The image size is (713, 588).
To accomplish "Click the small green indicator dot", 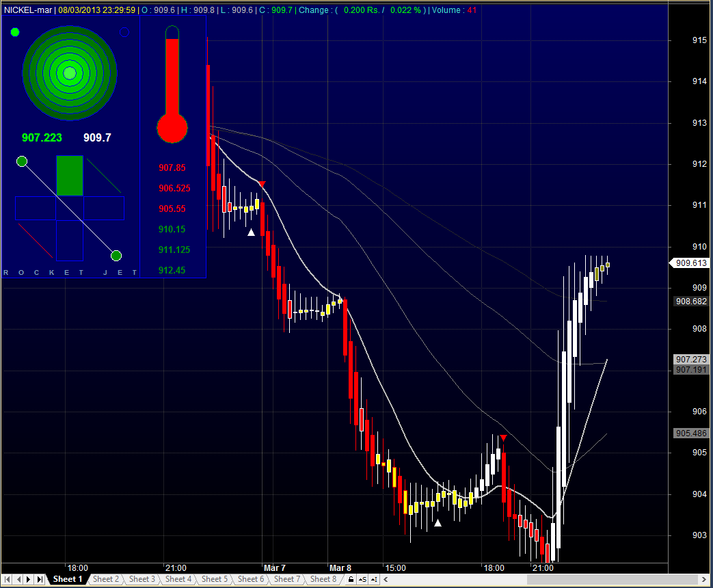I will click(15, 32).
